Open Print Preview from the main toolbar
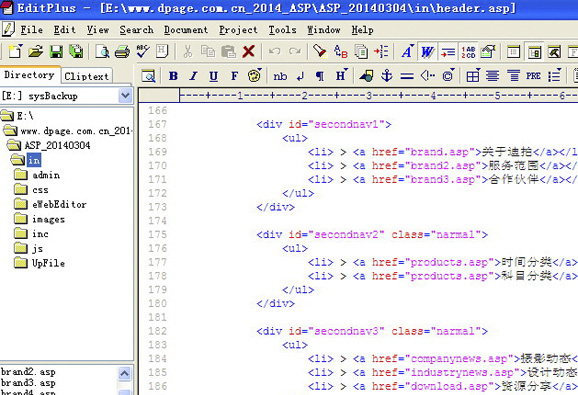Image resolution: width=578 pixels, height=395 pixels. [x=102, y=51]
